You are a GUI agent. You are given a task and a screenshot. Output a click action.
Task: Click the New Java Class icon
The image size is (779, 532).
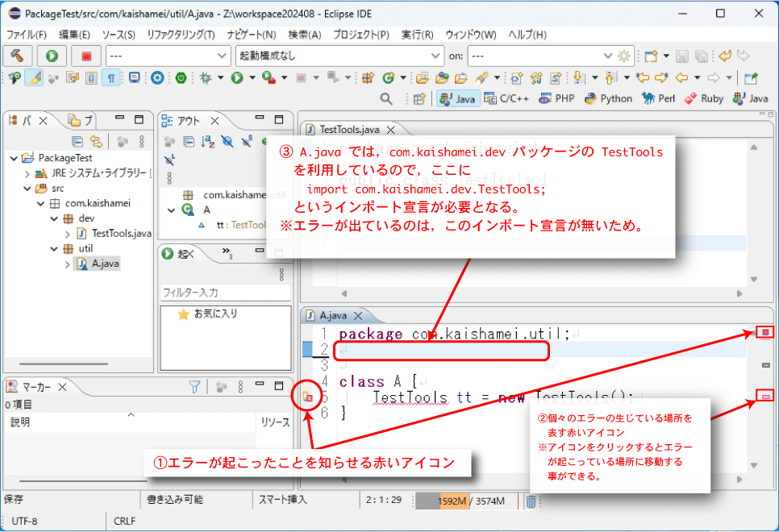388,77
